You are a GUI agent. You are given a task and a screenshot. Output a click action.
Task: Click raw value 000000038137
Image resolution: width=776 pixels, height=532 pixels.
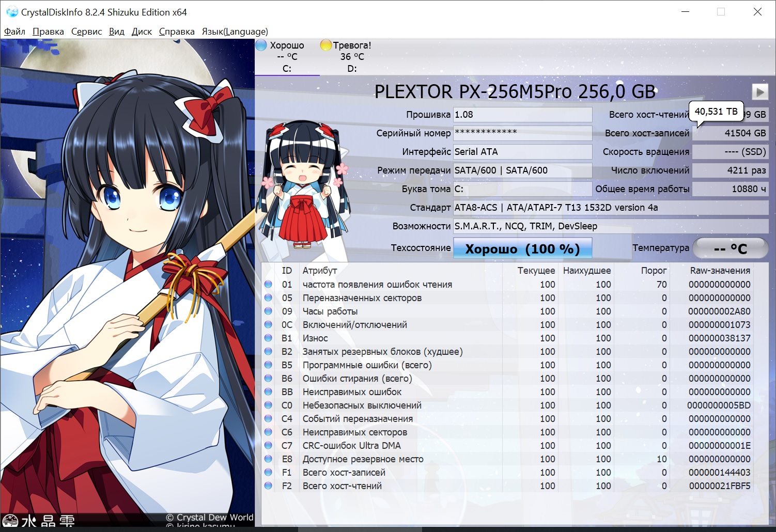(719, 338)
